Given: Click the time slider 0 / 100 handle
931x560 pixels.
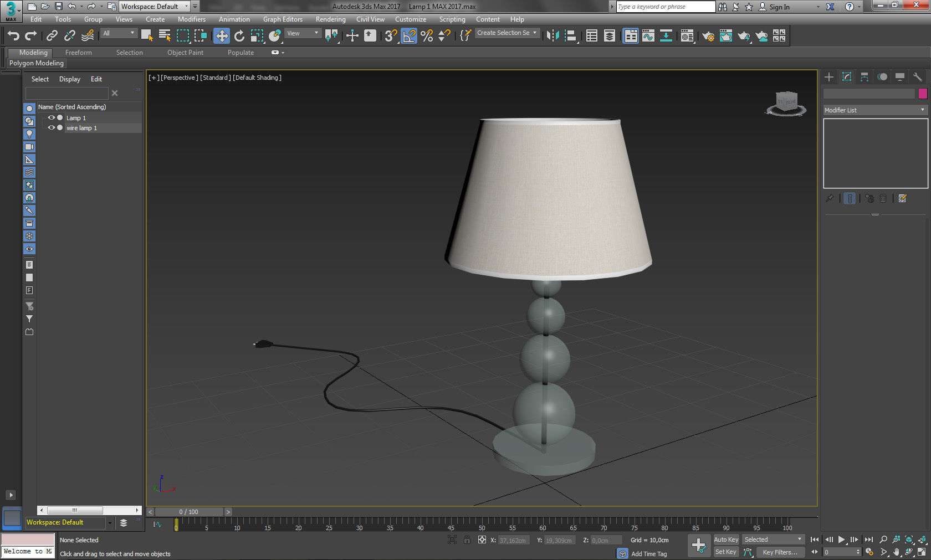Looking at the screenshot, I should 189,512.
